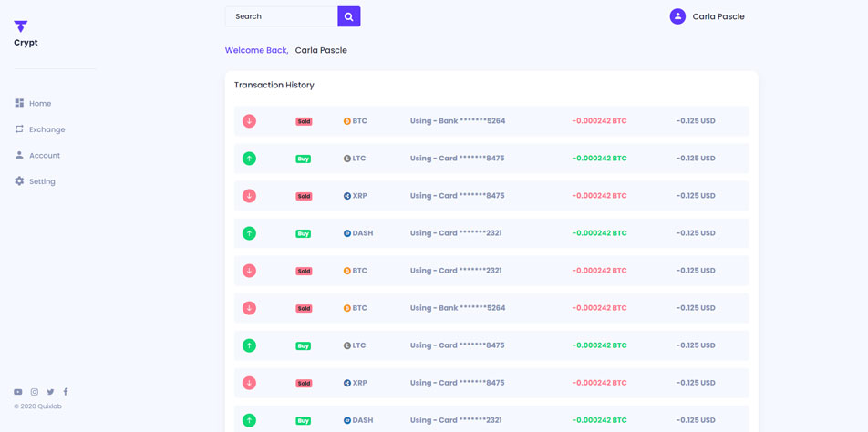Click the user avatar icon
The height and width of the screenshot is (432, 868).
coord(677,16)
